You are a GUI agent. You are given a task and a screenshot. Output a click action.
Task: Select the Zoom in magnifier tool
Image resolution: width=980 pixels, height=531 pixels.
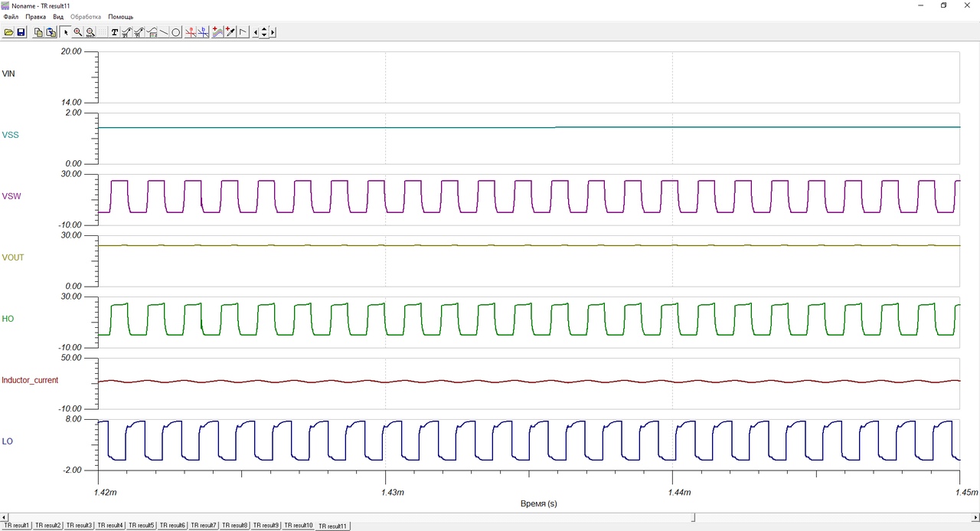[x=77, y=32]
